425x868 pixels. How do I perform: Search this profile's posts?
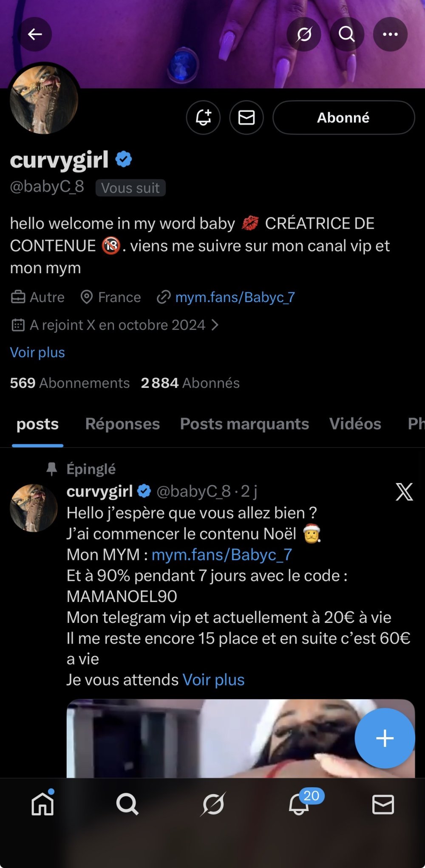[347, 34]
